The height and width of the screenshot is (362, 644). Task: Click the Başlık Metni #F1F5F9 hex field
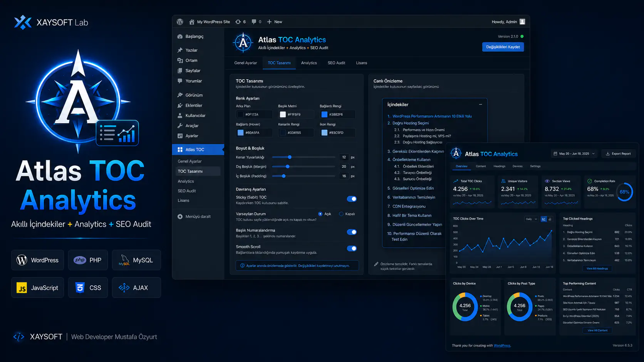point(296,114)
